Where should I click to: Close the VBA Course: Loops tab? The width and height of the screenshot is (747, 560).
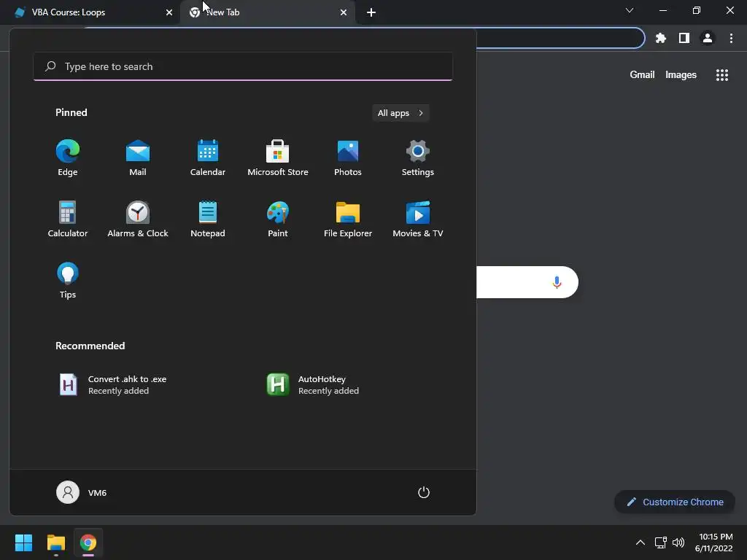coord(169,12)
